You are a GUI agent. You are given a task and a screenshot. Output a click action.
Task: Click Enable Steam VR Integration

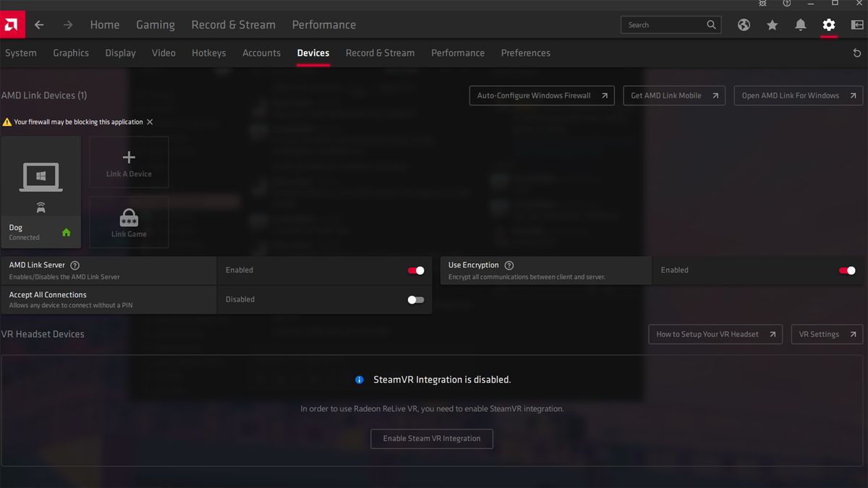pos(431,438)
